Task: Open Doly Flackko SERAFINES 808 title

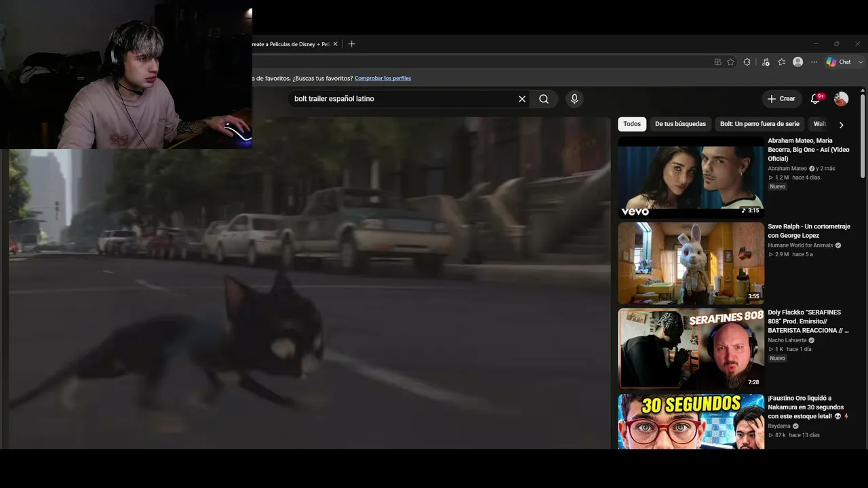Action: pos(809,321)
